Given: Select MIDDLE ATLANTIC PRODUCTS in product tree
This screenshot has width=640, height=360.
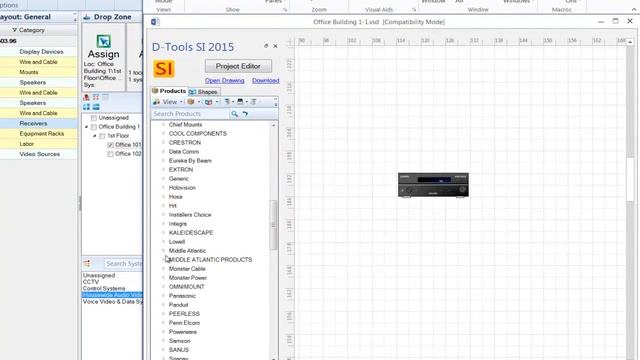Looking at the screenshot, I should [x=211, y=260].
